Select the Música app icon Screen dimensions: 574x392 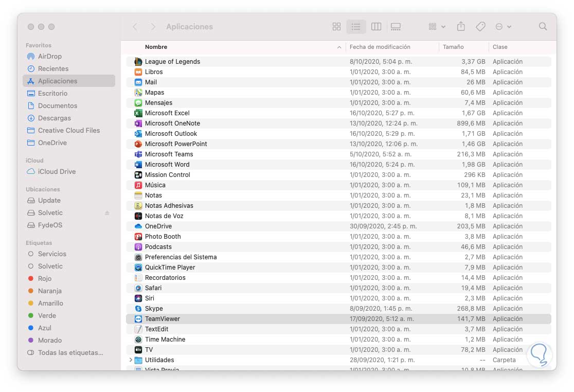[x=138, y=185]
